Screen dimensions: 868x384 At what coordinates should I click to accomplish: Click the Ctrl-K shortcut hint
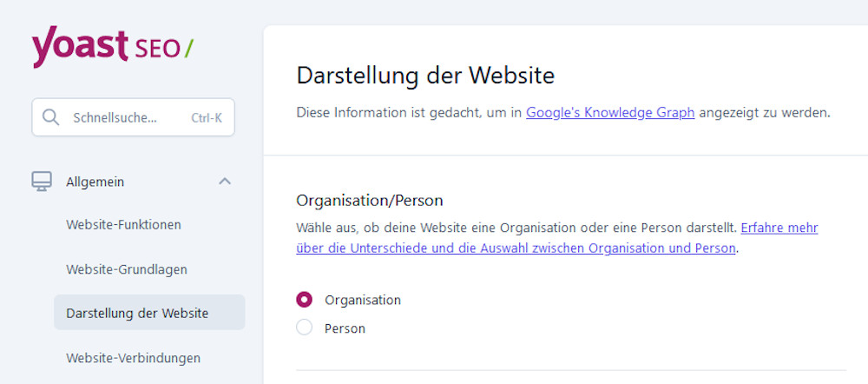(x=206, y=118)
